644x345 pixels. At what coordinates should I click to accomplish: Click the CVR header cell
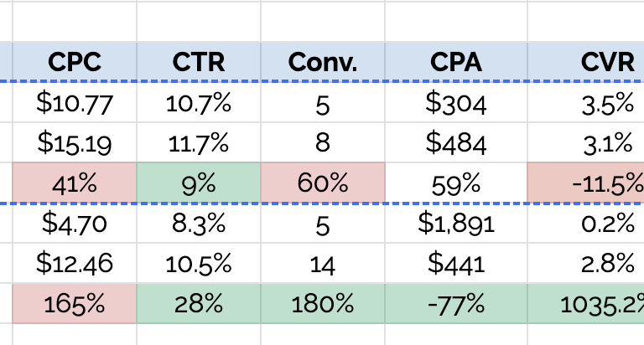tap(586, 61)
